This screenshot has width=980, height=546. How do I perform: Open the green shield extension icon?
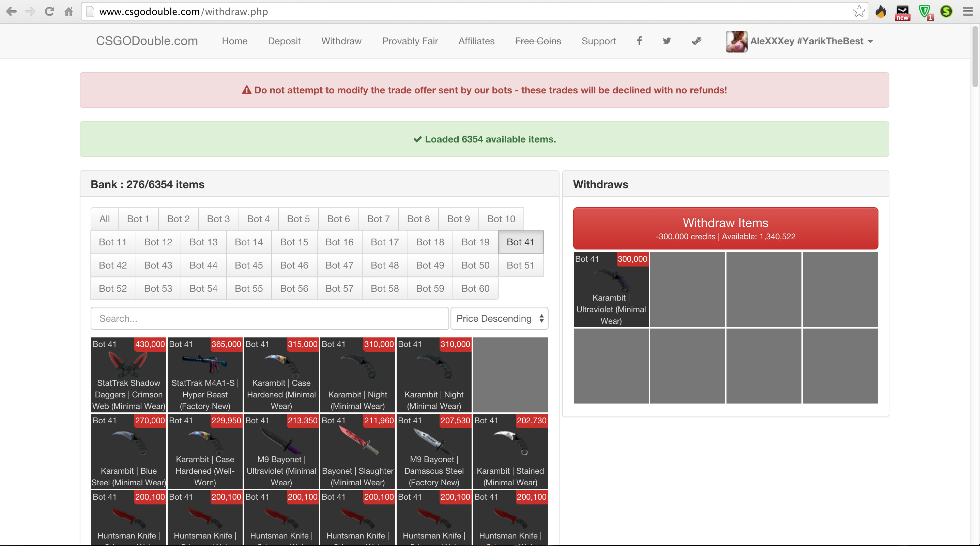pos(925,12)
